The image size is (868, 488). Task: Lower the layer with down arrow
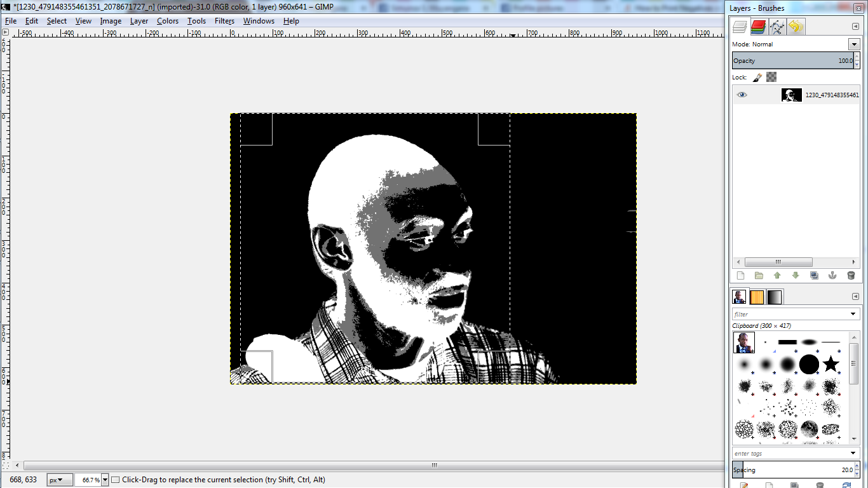pos(796,275)
